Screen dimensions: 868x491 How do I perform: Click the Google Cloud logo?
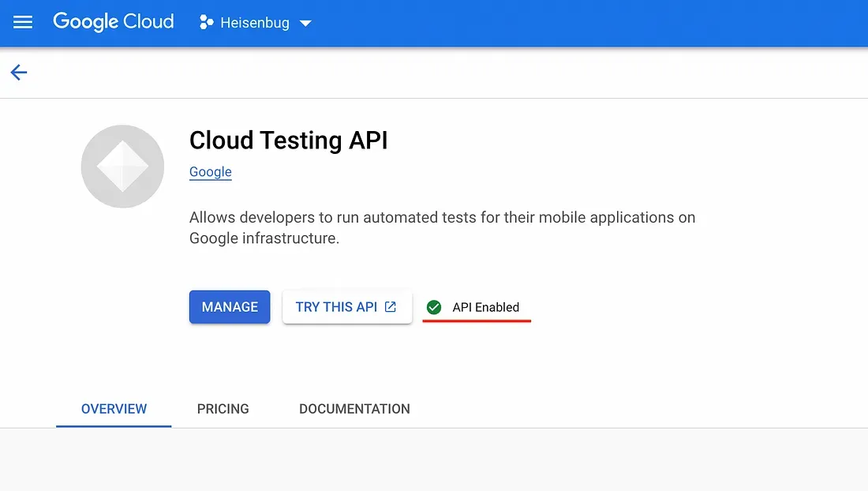click(114, 22)
